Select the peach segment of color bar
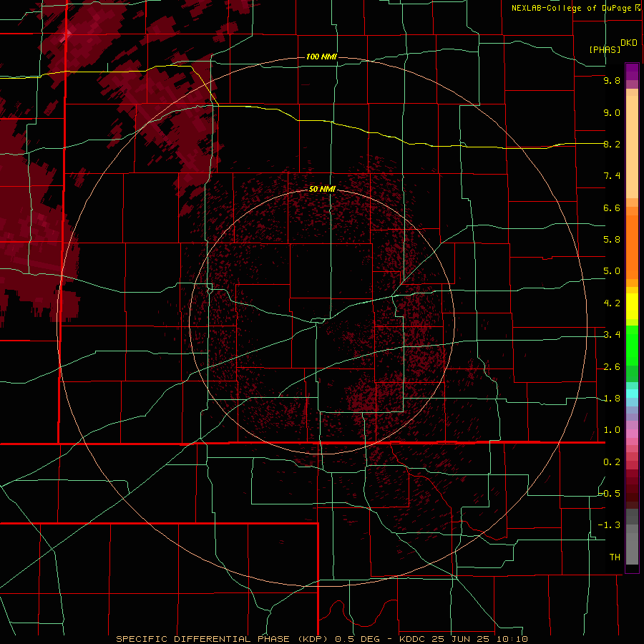Viewport: 644px width, 644px height. [632, 147]
